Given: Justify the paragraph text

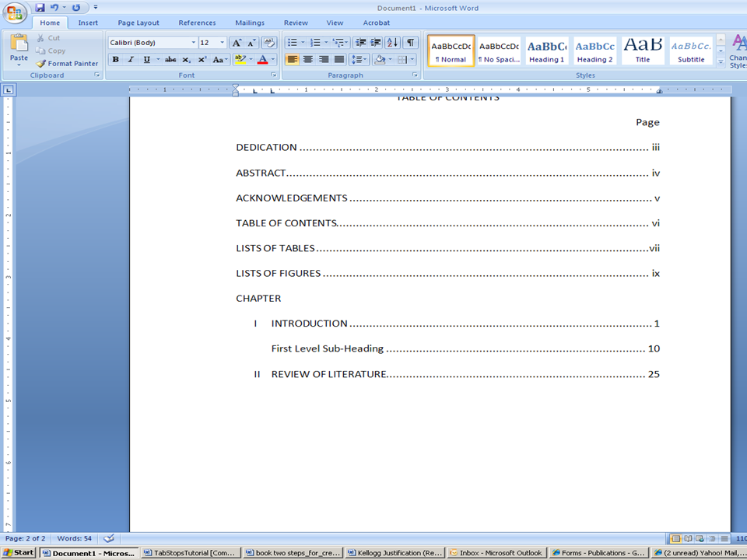Looking at the screenshot, I should coord(339,60).
